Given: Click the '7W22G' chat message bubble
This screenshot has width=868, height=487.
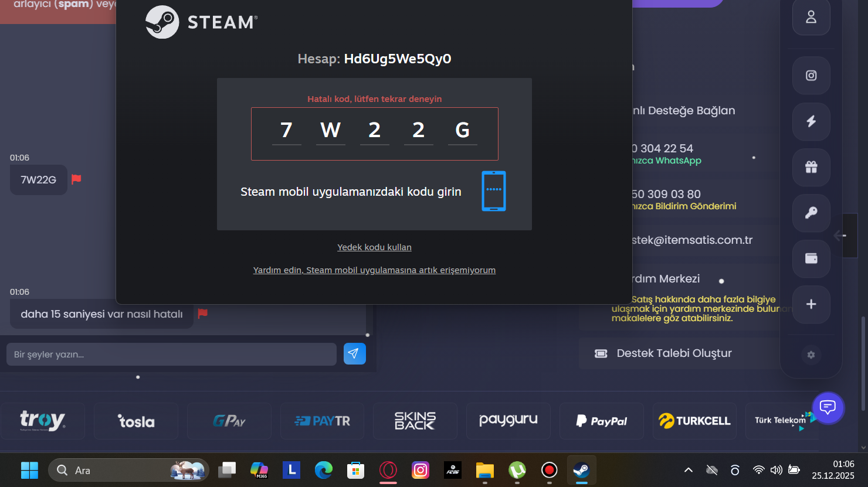Looking at the screenshot, I should click(39, 180).
